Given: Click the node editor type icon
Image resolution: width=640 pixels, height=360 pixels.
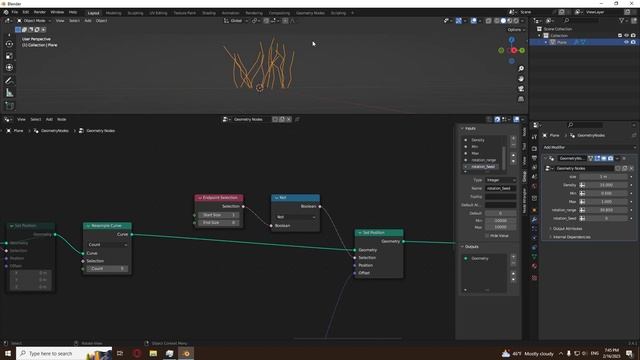Looking at the screenshot, I should (7, 120).
